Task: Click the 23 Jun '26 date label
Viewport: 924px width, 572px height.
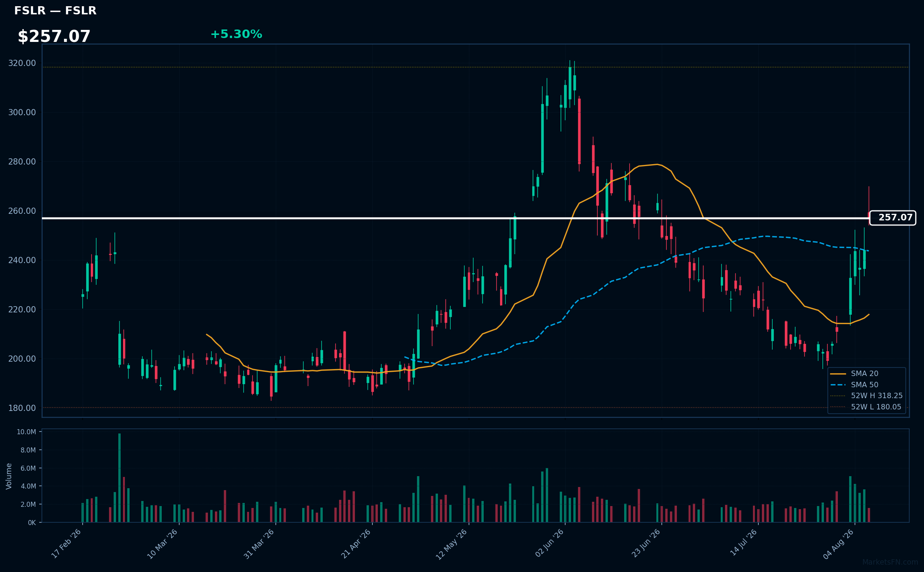Action: pyautogui.click(x=645, y=544)
